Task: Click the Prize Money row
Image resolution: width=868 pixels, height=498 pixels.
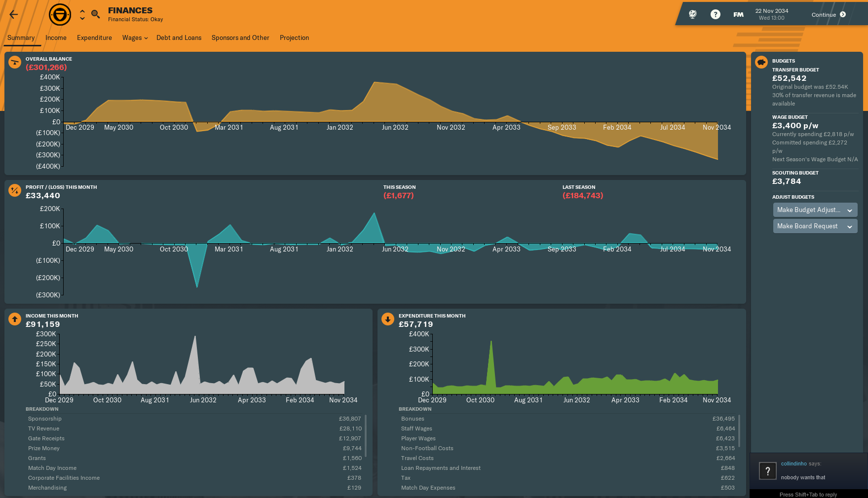Action: (194, 448)
